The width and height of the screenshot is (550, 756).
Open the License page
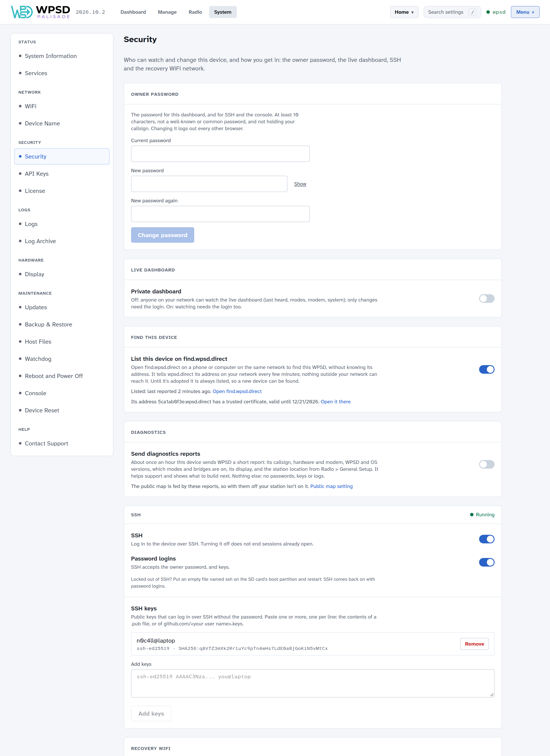(x=62, y=191)
